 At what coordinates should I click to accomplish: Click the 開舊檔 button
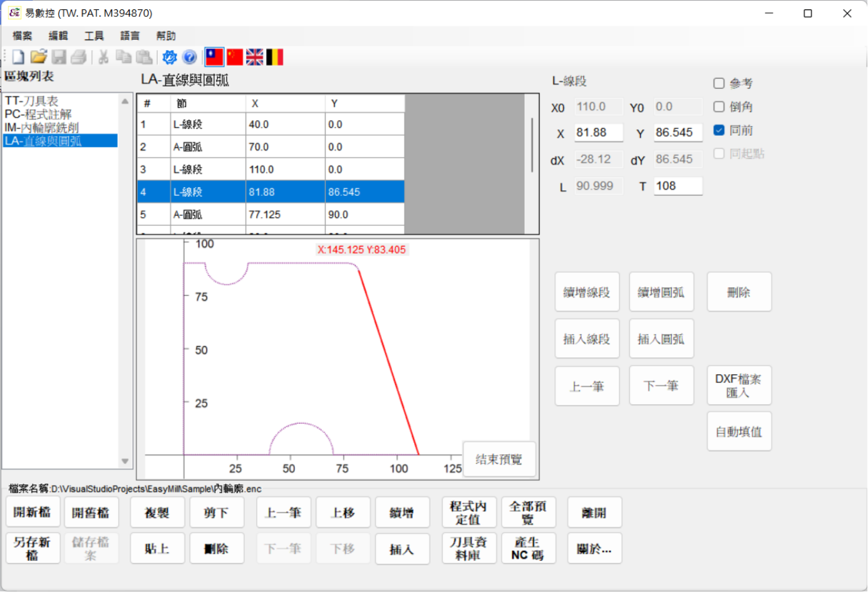91,513
